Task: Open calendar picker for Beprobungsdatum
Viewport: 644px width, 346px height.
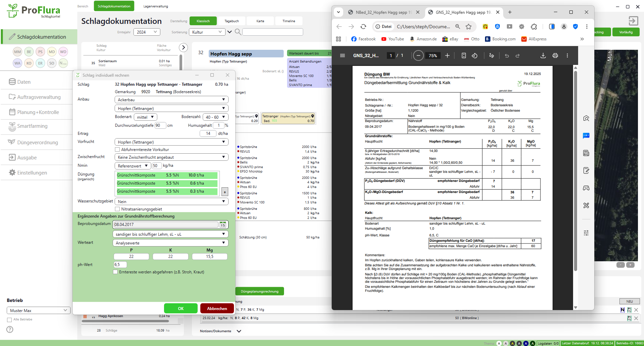Action: pyautogui.click(x=223, y=225)
